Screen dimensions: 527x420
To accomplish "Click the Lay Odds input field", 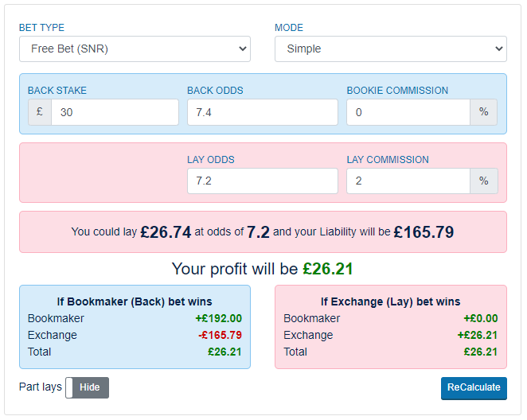I will 263,181.
